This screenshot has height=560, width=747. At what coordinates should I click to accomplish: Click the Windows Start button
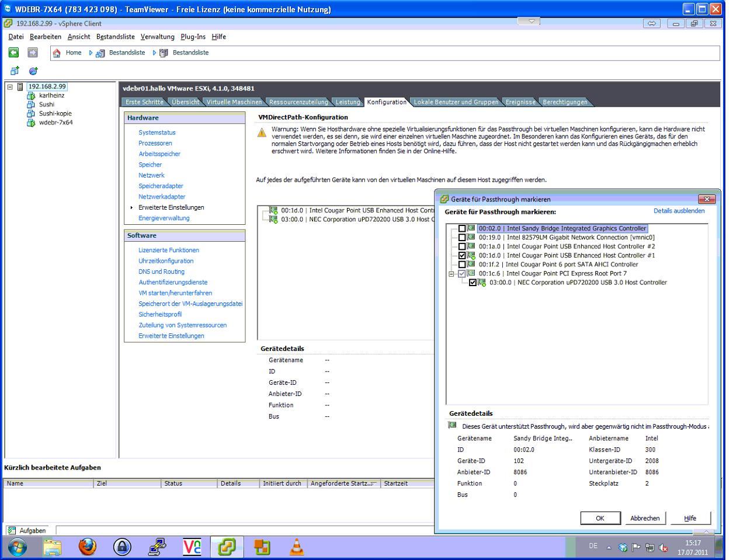[17, 547]
